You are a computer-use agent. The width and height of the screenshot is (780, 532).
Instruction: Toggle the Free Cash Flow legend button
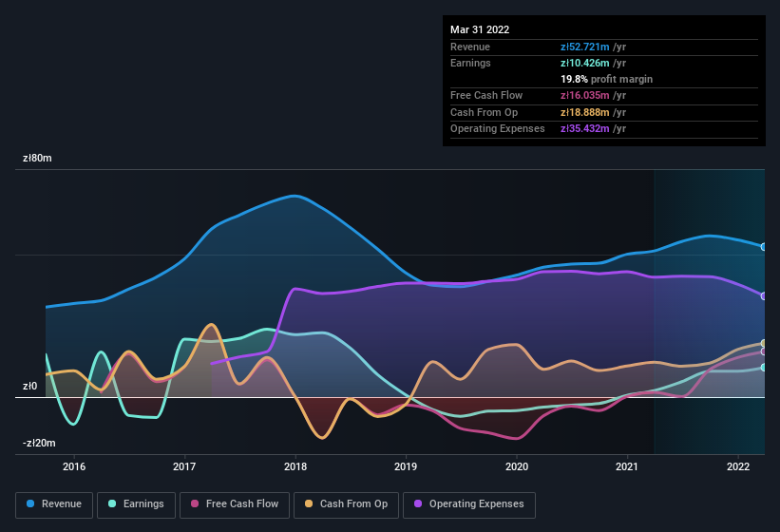(235, 504)
